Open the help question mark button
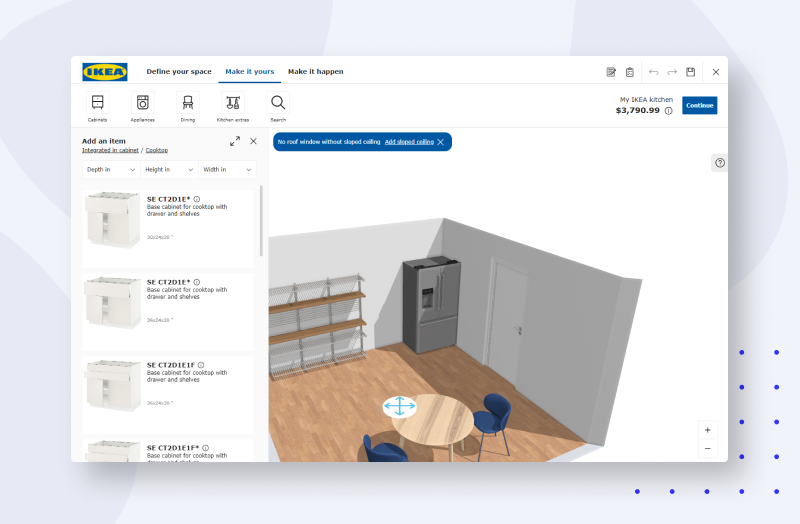The image size is (800, 524). coord(720,163)
